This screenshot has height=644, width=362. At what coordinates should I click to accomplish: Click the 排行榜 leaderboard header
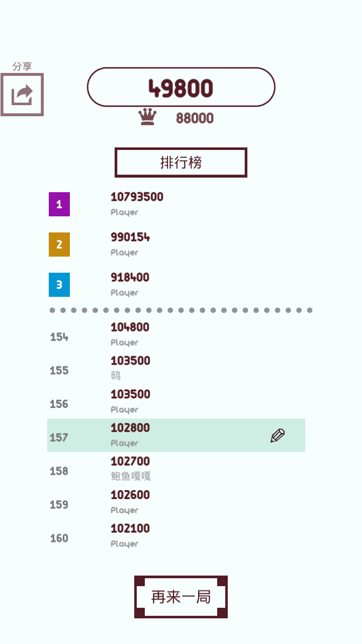(x=181, y=162)
